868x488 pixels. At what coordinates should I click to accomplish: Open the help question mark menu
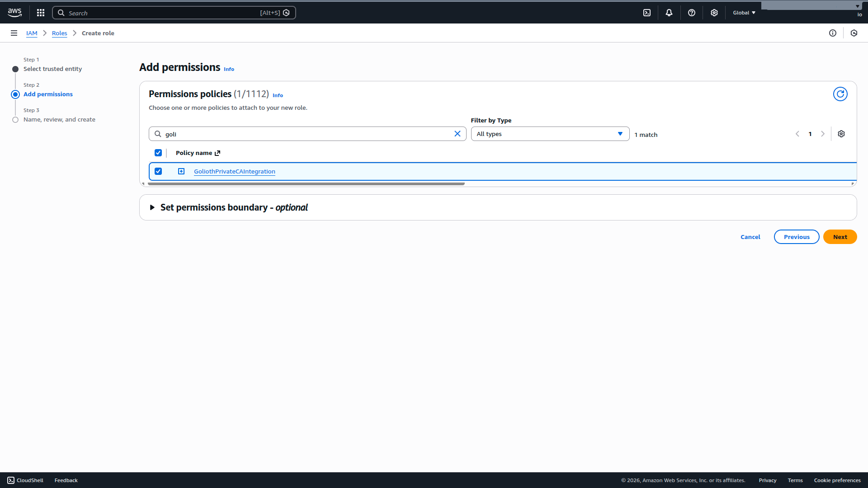coord(692,13)
